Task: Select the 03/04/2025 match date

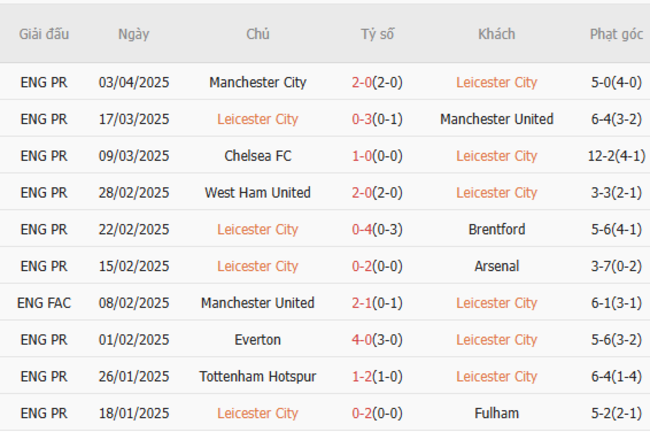Action: (134, 83)
